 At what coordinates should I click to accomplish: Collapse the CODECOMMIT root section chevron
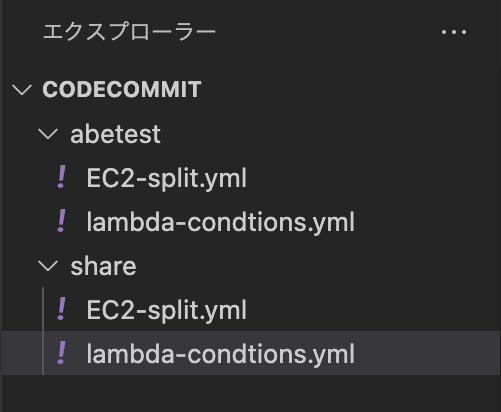coord(22,89)
